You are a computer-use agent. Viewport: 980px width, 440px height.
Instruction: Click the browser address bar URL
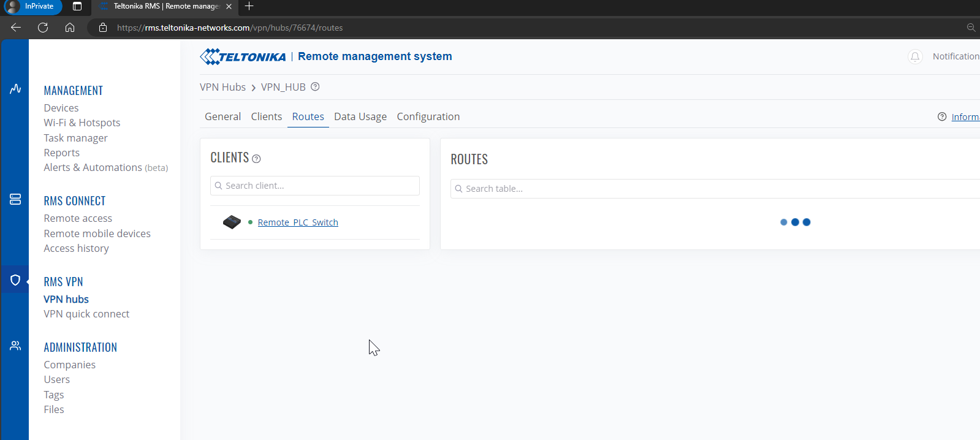[x=230, y=28]
